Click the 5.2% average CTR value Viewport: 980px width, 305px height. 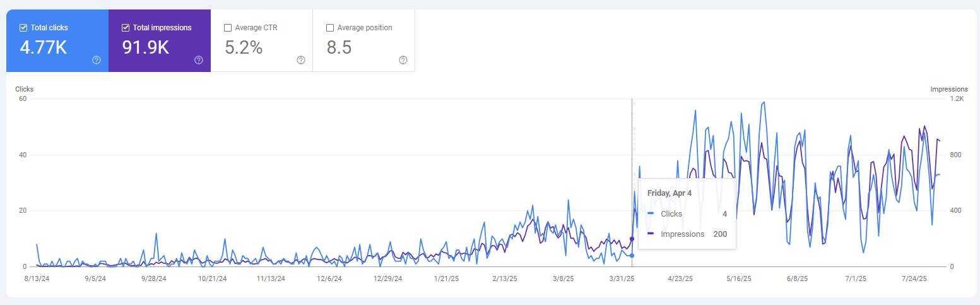pos(244,47)
